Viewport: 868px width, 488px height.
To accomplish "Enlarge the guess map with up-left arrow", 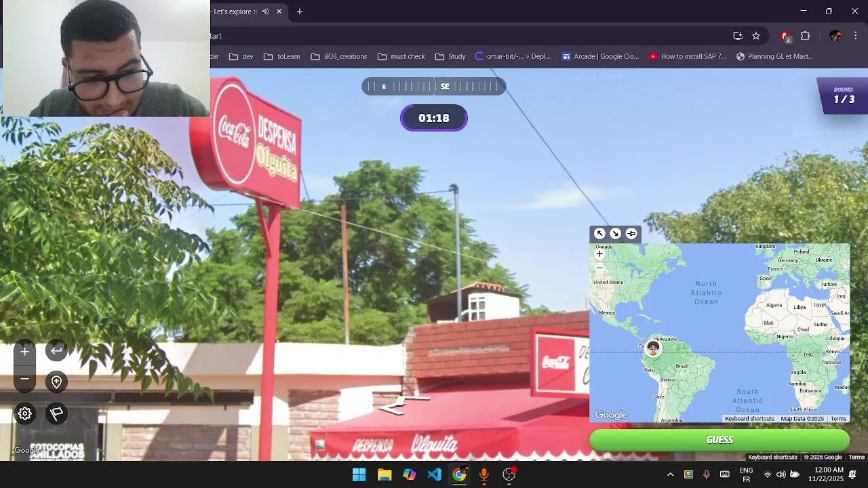I will [599, 234].
